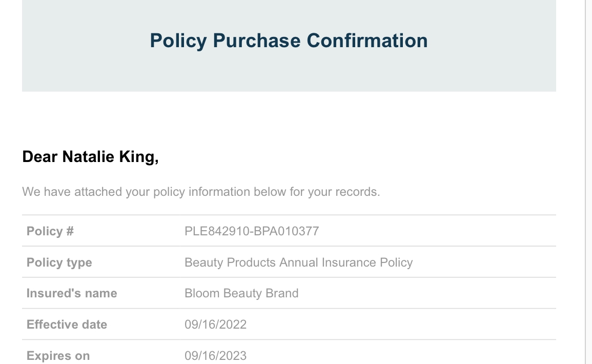
Task: Click the "Expires on" row label
Action: point(58,356)
